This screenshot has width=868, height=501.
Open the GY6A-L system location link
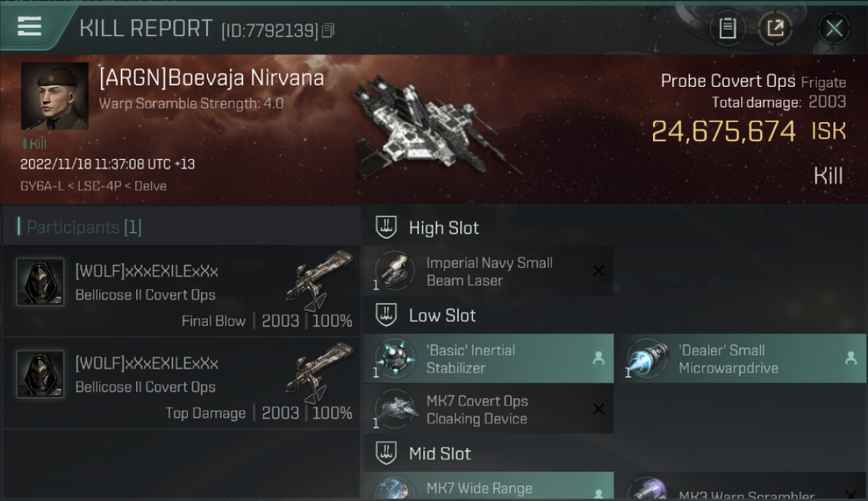pos(43,186)
